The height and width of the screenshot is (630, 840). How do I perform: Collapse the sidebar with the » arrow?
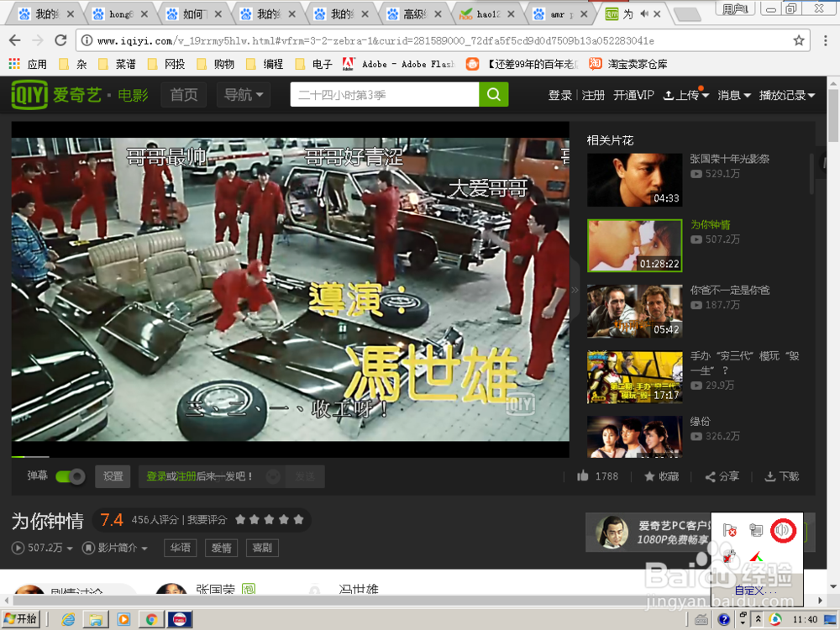(x=575, y=290)
